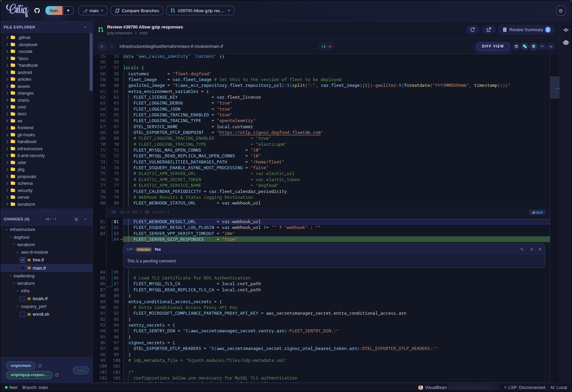Click the robot assistant icon on right edge
Image resolution: width=572 pixels, height=392 pixels.
point(566,42)
